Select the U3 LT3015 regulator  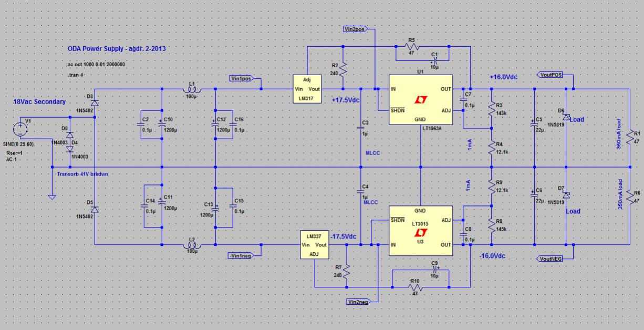420,231
